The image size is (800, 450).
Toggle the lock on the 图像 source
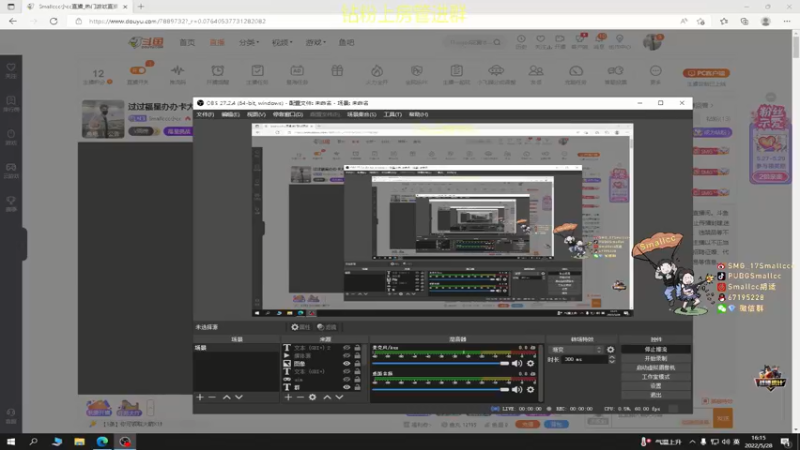[x=358, y=364]
